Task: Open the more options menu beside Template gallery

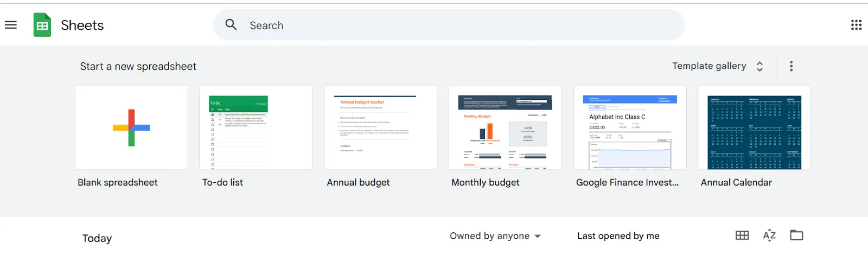Action: tap(791, 66)
